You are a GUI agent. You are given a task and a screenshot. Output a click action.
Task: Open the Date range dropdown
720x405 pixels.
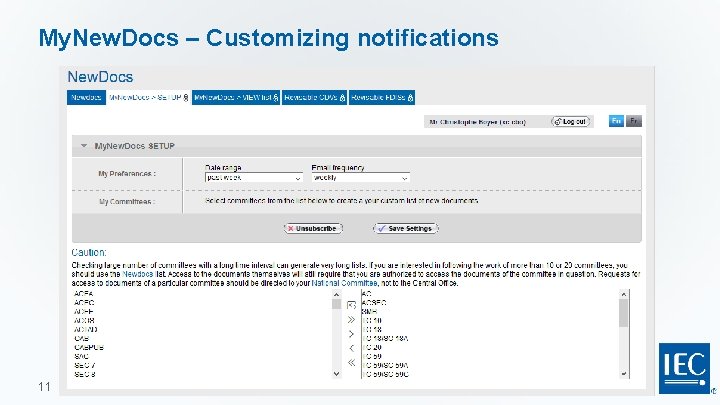253,178
